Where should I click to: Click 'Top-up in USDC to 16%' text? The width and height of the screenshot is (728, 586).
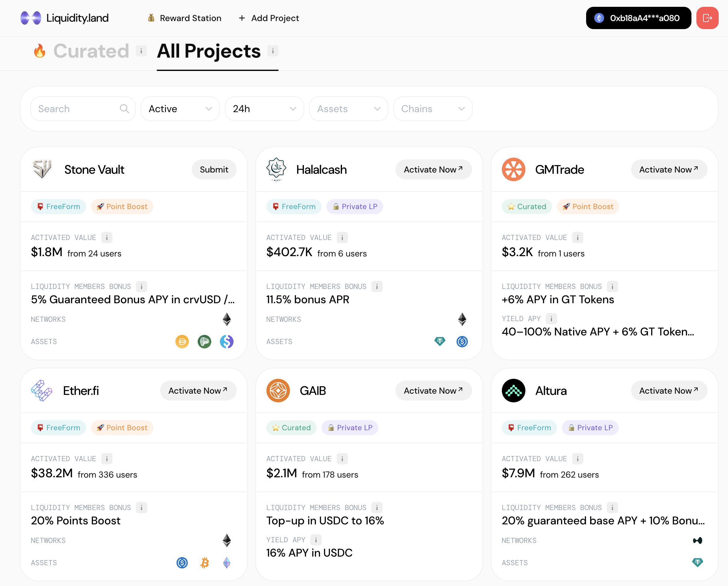pyautogui.click(x=325, y=521)
